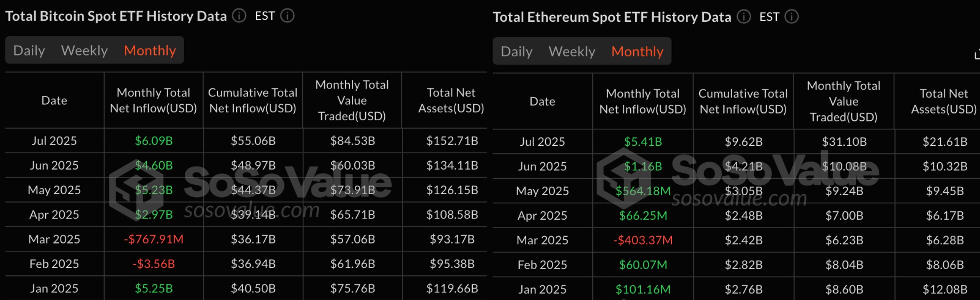The image size is (980, 300).
Task: Click Ethereum Jul 2025 inflow value $5.41B
Action: point(643,142)
